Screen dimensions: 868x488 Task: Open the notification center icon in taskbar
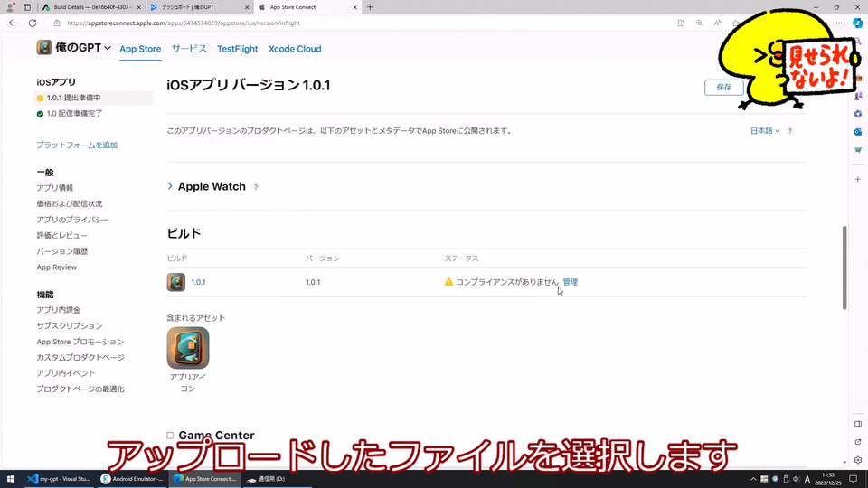[853, 479]
